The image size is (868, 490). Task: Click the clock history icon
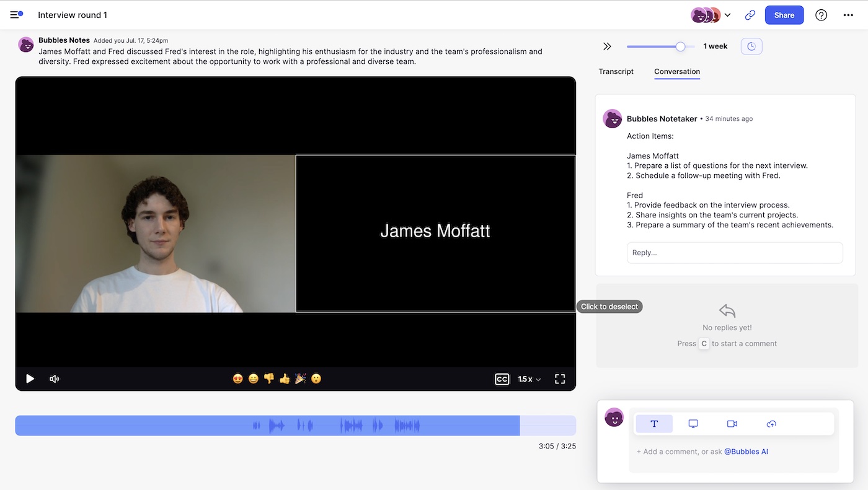click(751, 46)
